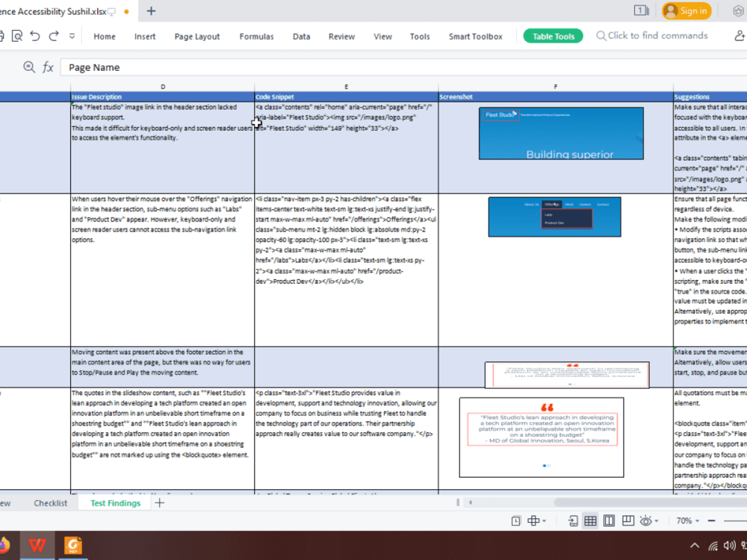Click the status bar phone arrow icon
The height and width of the screenshot is (560, 747).
[573, 521]
